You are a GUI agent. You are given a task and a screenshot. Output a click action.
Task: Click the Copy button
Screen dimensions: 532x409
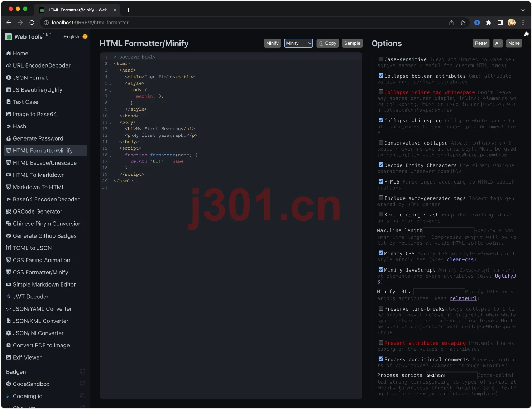[x=327, y=43]
